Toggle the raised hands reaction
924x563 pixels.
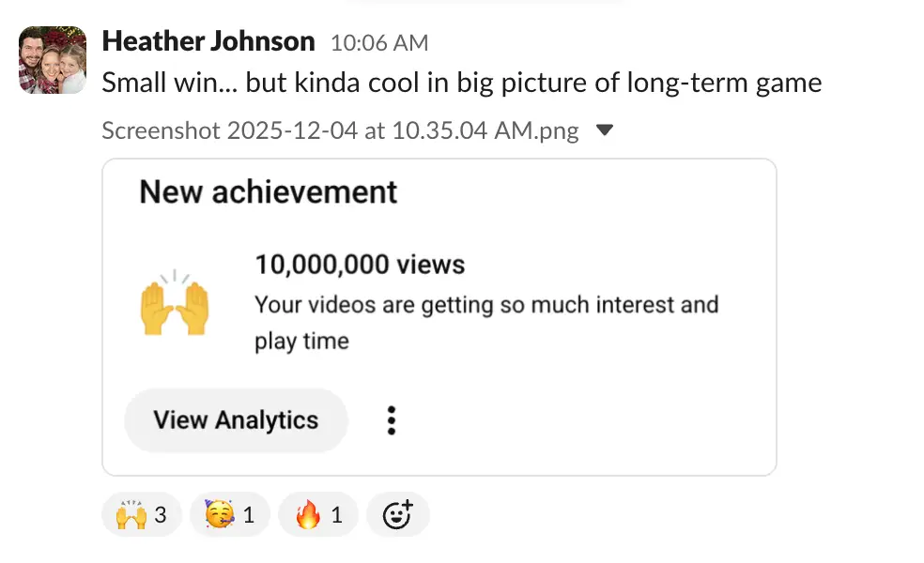click(141, 514)
